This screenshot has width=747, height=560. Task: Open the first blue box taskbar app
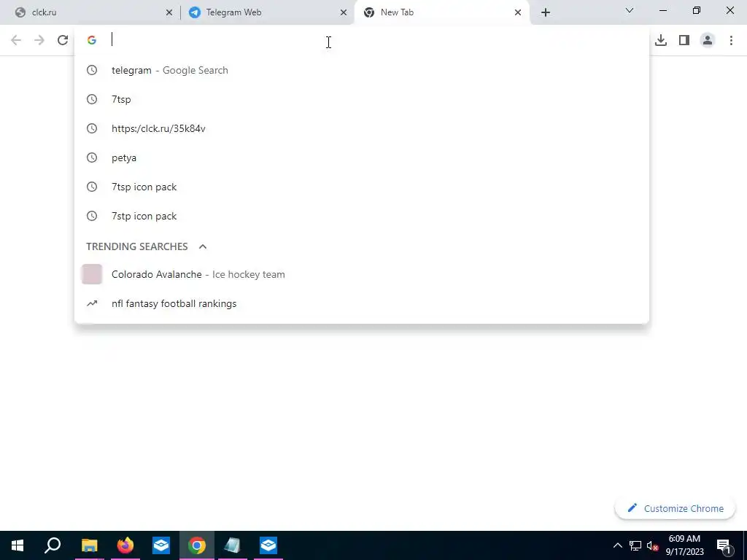point(161,545)
